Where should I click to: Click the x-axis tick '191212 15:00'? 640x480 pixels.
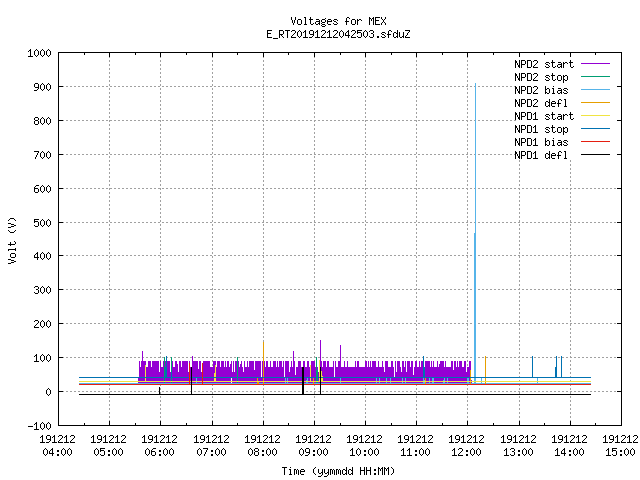point(620,446)
